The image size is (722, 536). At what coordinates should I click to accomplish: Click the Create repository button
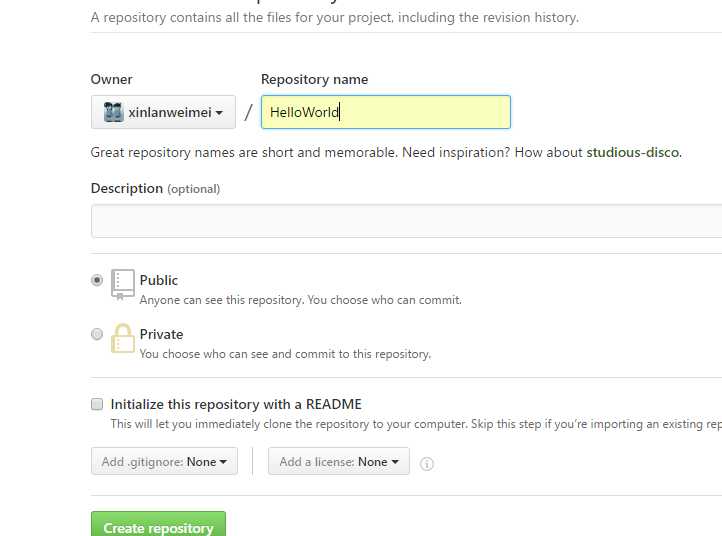pyautogui.click(x=158, y=524)
